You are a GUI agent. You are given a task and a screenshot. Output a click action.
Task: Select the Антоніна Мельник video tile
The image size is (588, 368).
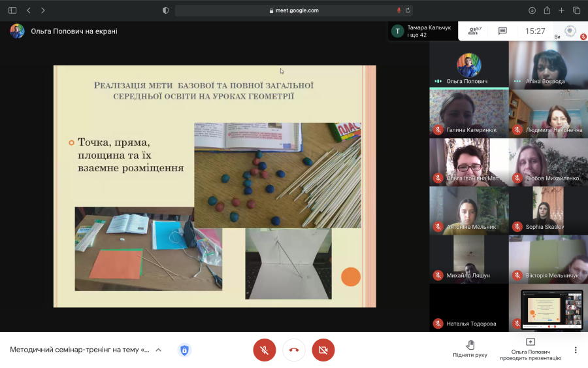tap(468, 210)
